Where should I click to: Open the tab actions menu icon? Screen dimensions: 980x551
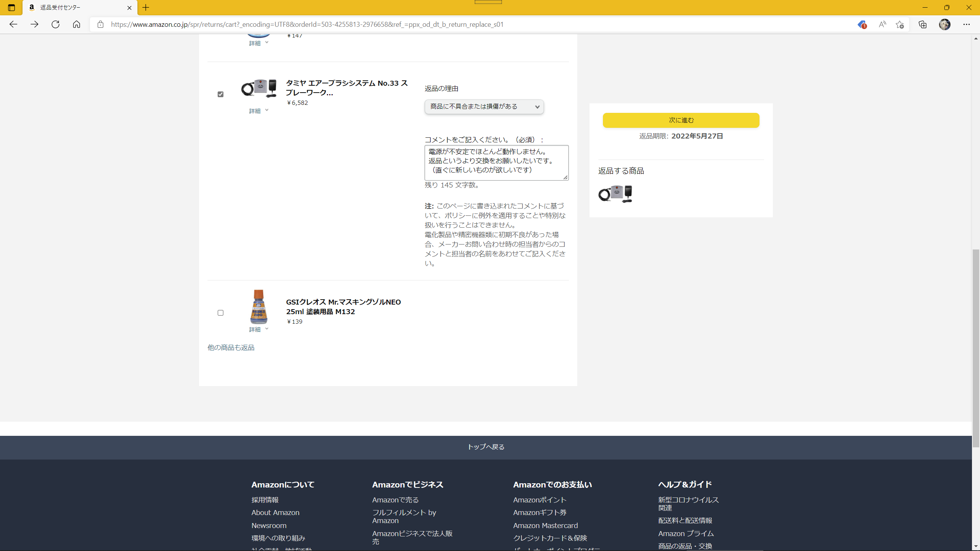(x=11, y=8)
